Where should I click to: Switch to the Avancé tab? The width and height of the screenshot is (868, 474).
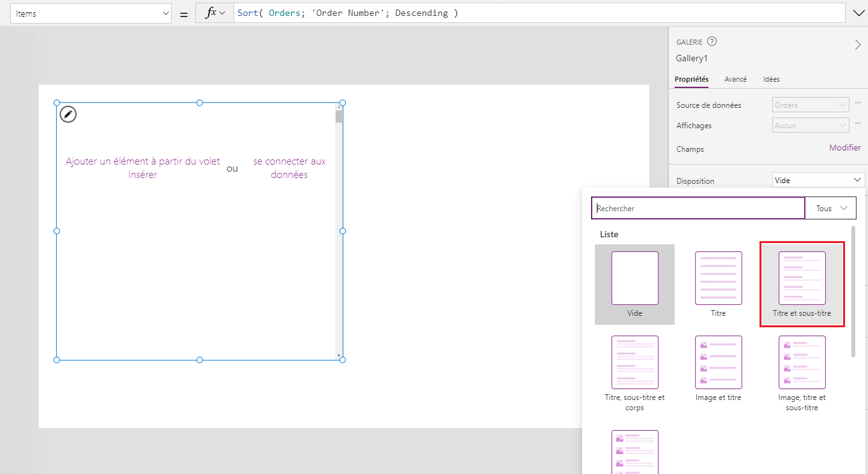pyautogui.click(x=735, y=79)
